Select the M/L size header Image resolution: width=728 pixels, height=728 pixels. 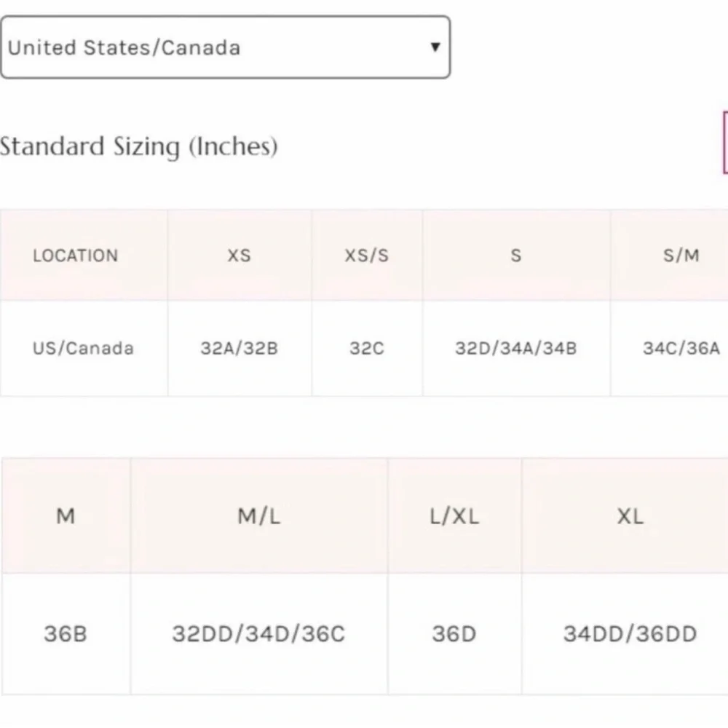coord(259,516)
